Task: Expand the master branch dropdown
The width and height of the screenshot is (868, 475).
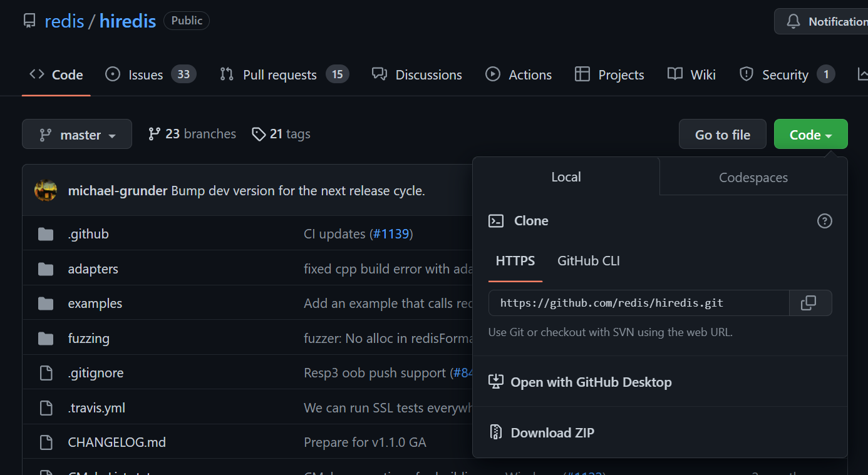Action: 77,135
